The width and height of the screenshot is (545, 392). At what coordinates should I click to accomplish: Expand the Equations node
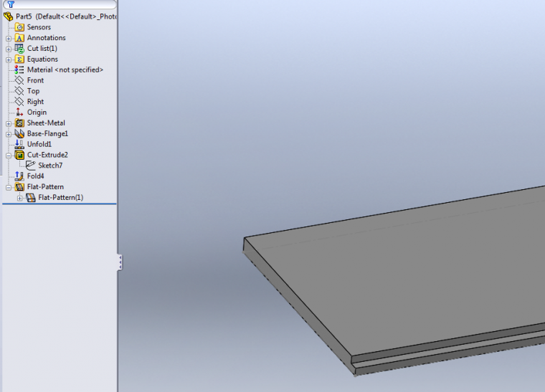[x=9, y=59]
